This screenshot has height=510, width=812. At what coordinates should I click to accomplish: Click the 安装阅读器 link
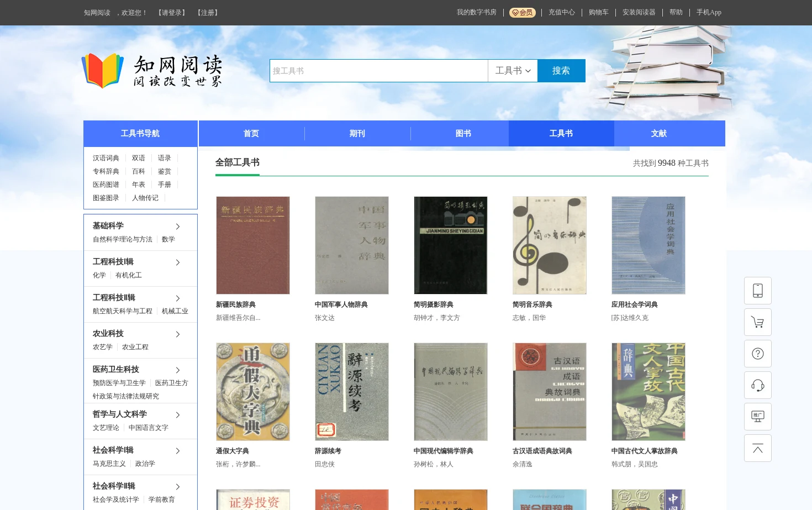pyautogui.click(x=639, y=12)
